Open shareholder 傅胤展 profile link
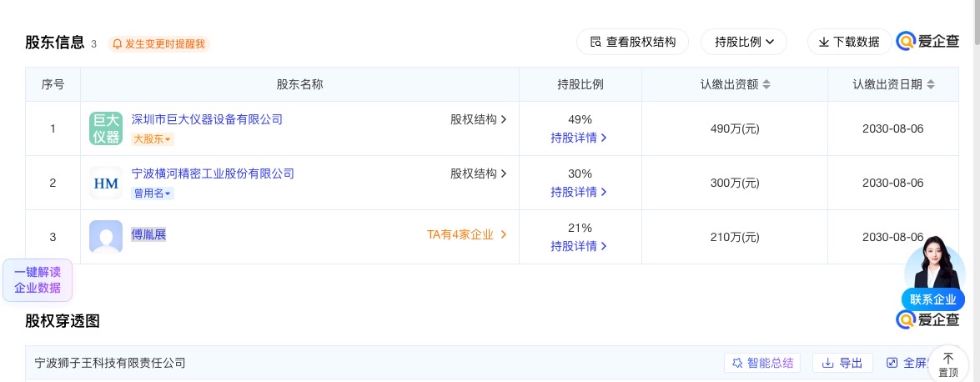This screenshot has height=382, width=980. coord(148,234)
